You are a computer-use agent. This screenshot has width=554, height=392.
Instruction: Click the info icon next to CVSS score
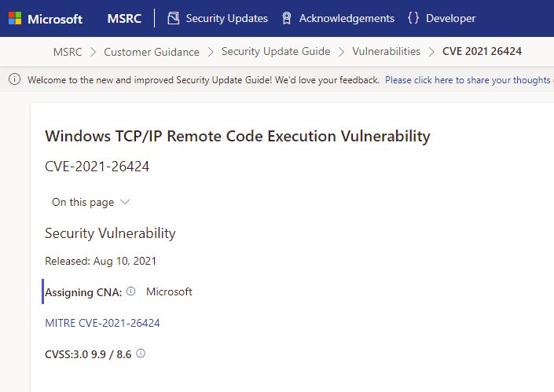pos(141,354)
